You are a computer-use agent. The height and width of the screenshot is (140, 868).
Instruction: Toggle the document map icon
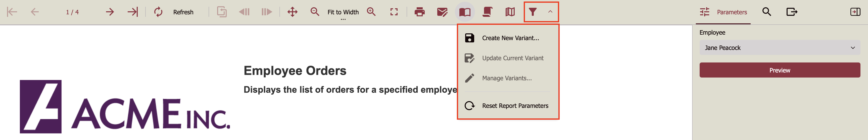point(510,12)
